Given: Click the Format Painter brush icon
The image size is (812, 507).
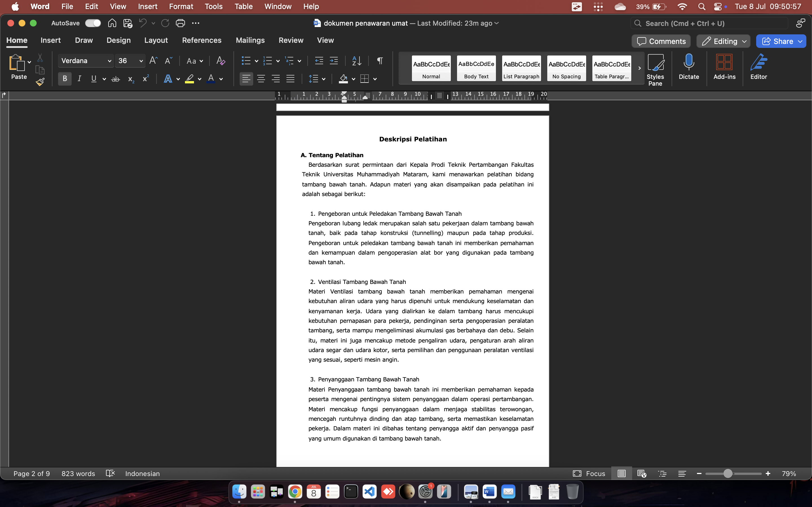Looking at the screenshot, I should click(40, 82).
